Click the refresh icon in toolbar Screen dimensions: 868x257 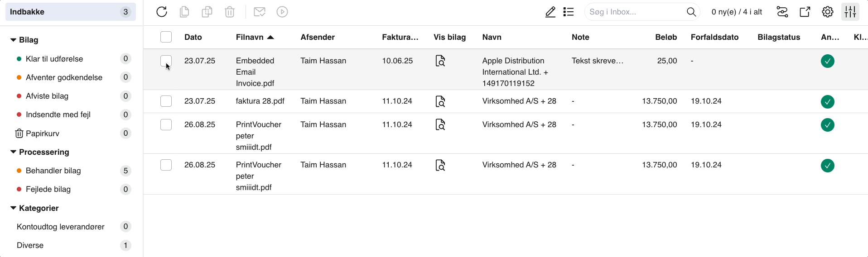(x=162, y=12)
